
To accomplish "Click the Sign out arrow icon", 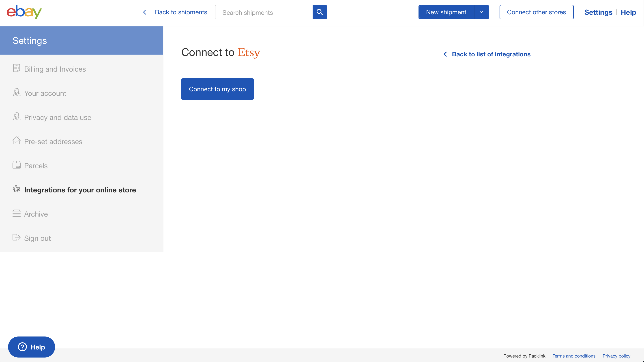I will point(17,237).
